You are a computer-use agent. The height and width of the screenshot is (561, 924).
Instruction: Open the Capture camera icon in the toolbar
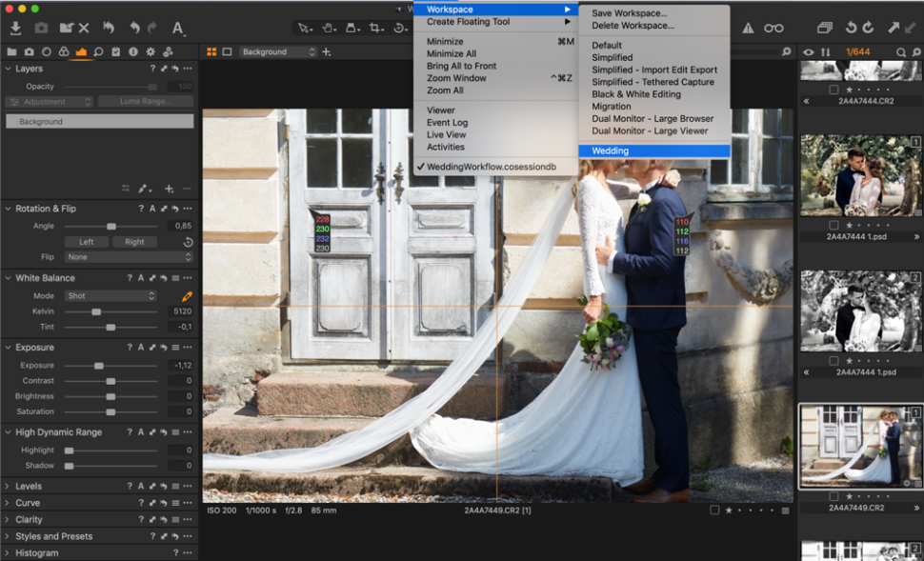click(42, 28)
